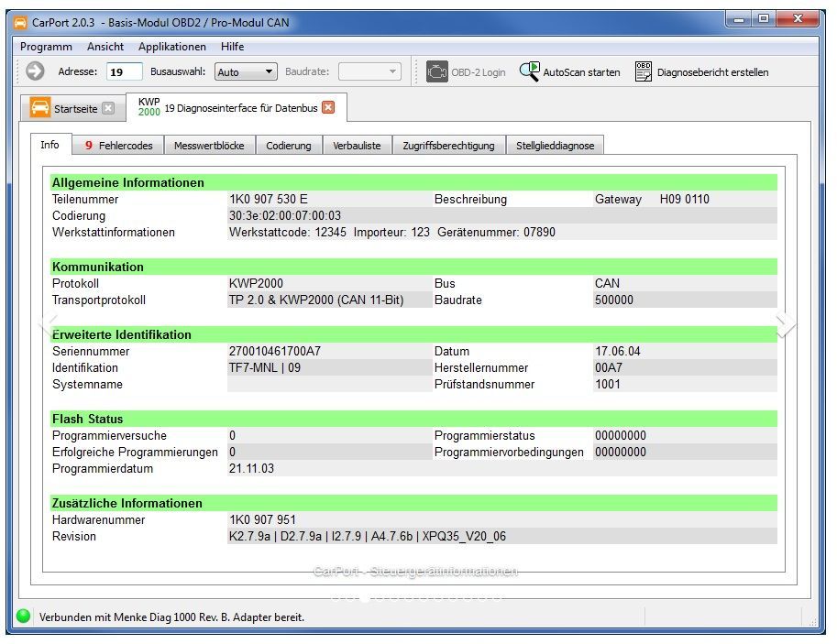Click the right slideshow arrow
This screenshot has height=644, width=837.
coord(785,322)
